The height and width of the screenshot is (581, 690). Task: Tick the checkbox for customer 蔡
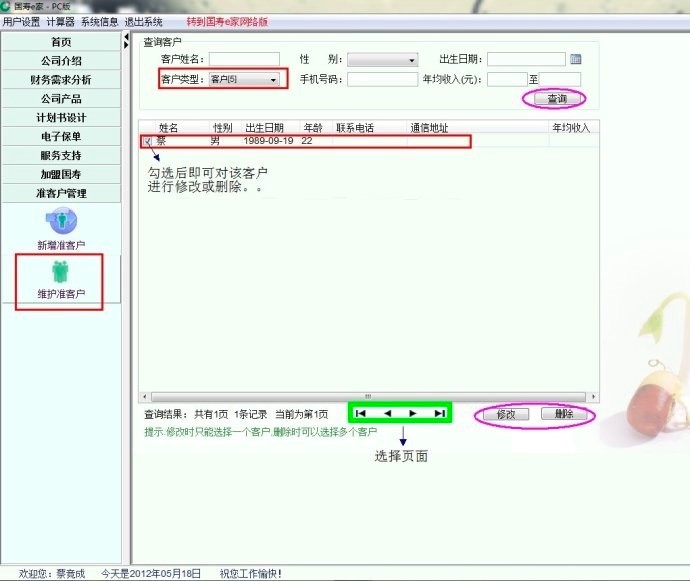147,141
